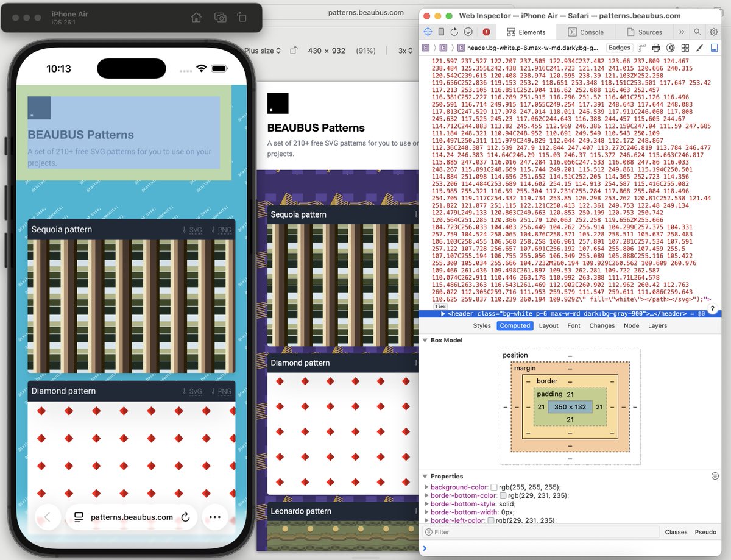Click the red error indicator icon

click(486, 32)
